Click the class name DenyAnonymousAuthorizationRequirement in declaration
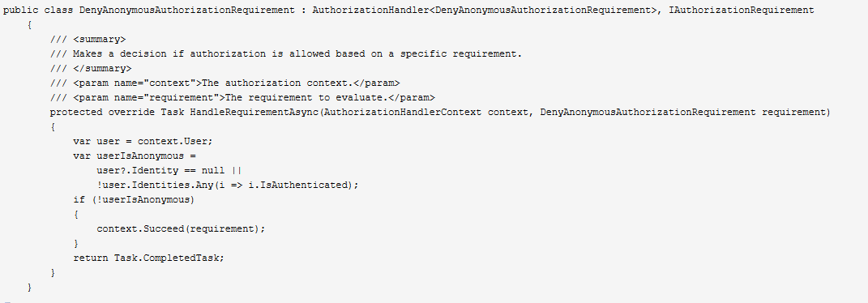The height and width of the screenshot is (303, 868). (x=187, y=10)
